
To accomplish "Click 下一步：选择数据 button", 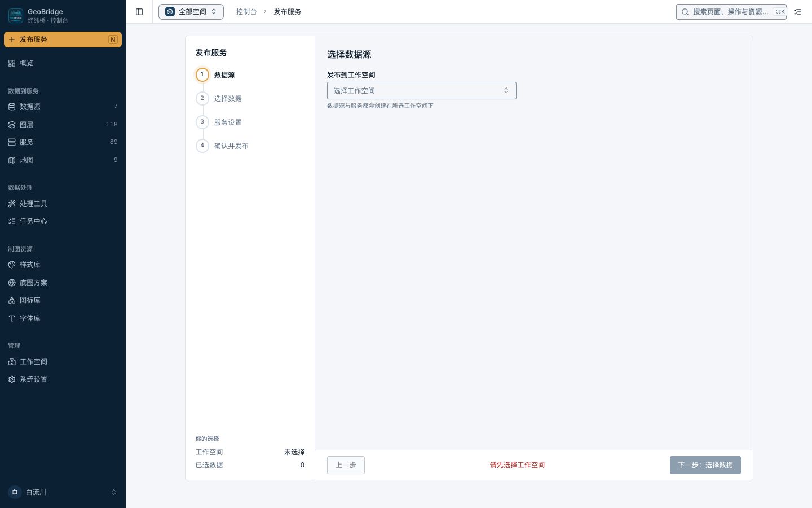I will (x=705, y=465).
